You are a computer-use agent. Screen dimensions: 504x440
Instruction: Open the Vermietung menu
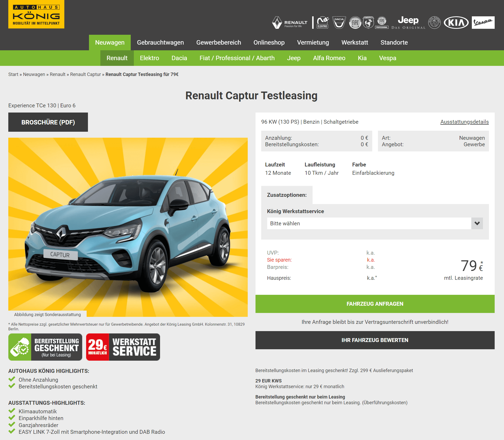point(313,43)
